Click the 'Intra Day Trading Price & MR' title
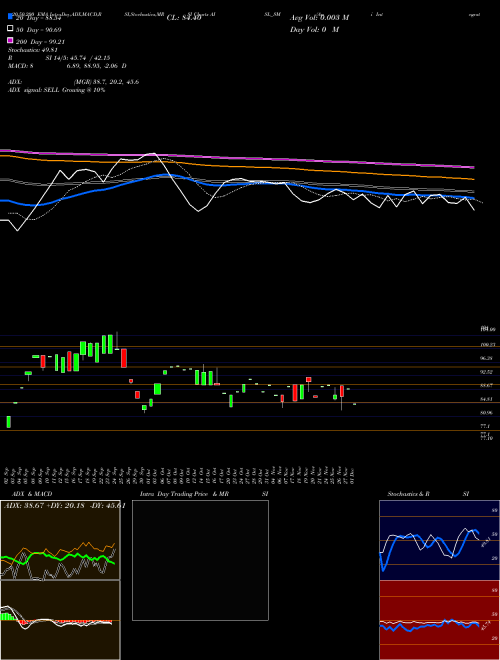This screenshot has width=500, height=660. (184, 494)
